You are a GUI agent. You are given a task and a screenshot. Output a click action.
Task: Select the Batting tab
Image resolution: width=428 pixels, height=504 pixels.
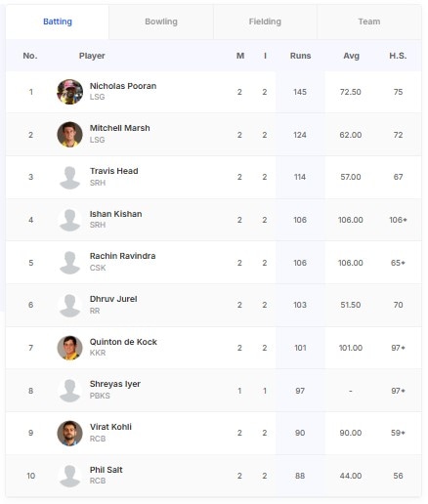pyautogui.click(x=58, y=21)
